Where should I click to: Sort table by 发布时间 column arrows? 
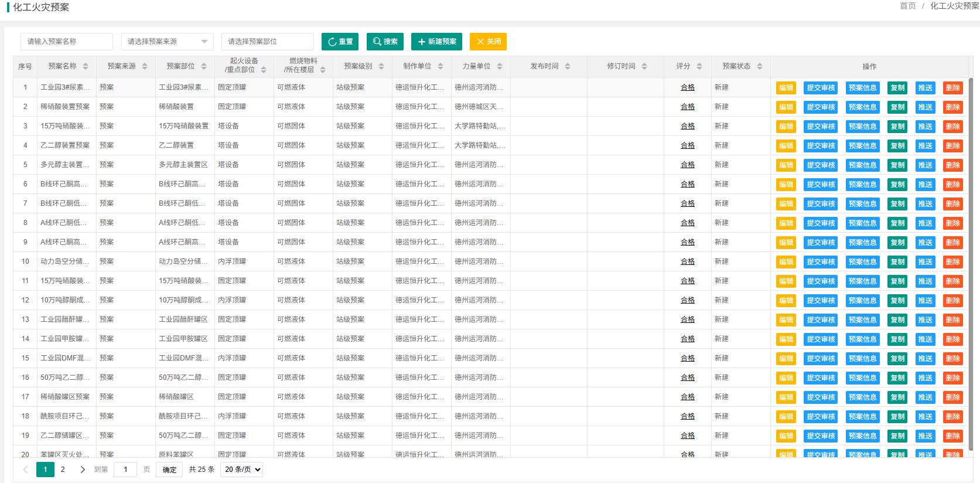[567, 66]
